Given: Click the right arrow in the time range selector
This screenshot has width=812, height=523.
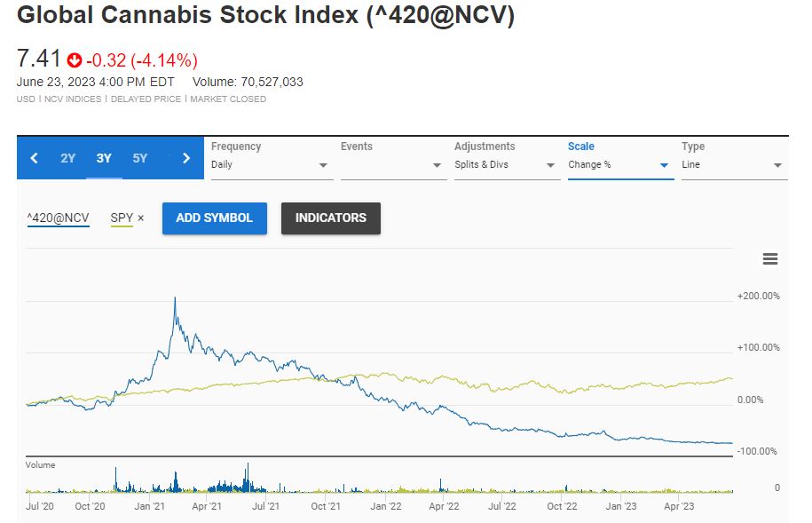Looking at the screenshot, I should [x=186, y=159].
